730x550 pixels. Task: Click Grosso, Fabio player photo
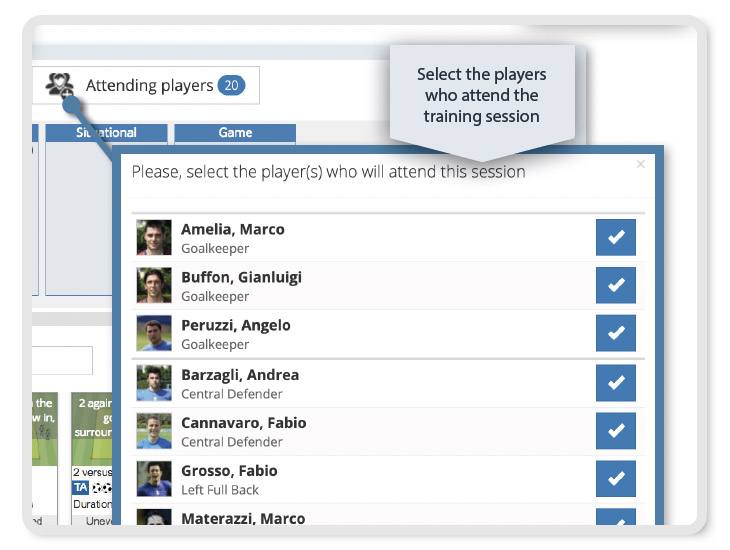click(154, 479)
